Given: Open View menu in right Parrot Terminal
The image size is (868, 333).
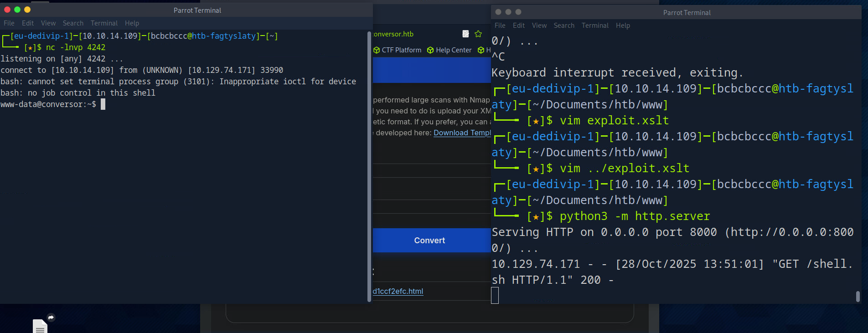Looking at the screenshot, I should click(x=539, y=26).
